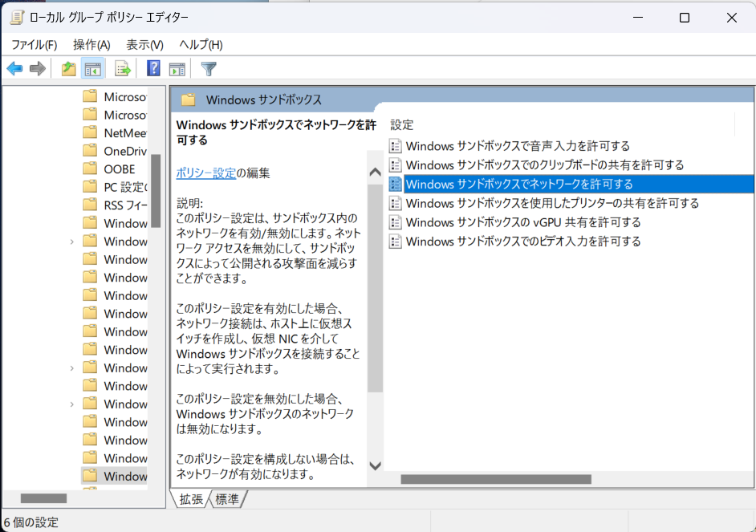Open the 操作 menu
Image resolution: width=756 pixels, height=532 pixels.
pyautogui.click(x=91, y=44)
